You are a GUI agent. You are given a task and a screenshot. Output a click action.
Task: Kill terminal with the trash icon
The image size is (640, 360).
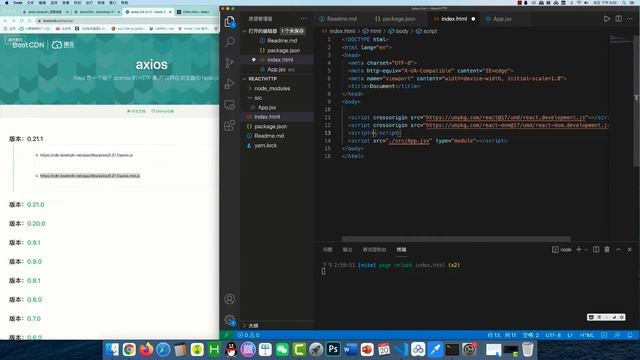click(607, 249)
